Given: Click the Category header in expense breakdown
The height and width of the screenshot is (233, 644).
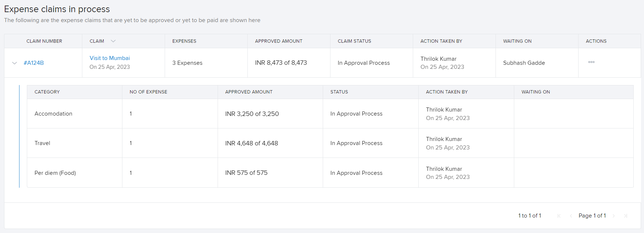Looking at the screenshot, I should point(47,92).
